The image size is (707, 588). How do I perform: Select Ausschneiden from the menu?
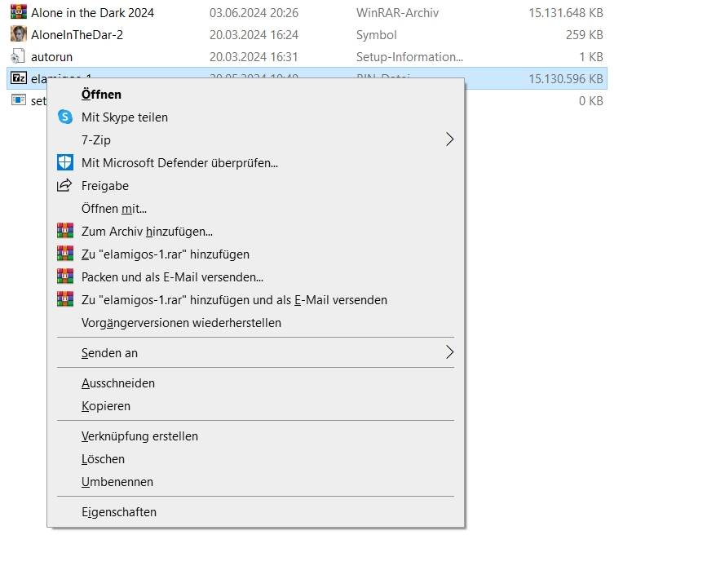tap(256, 382)
